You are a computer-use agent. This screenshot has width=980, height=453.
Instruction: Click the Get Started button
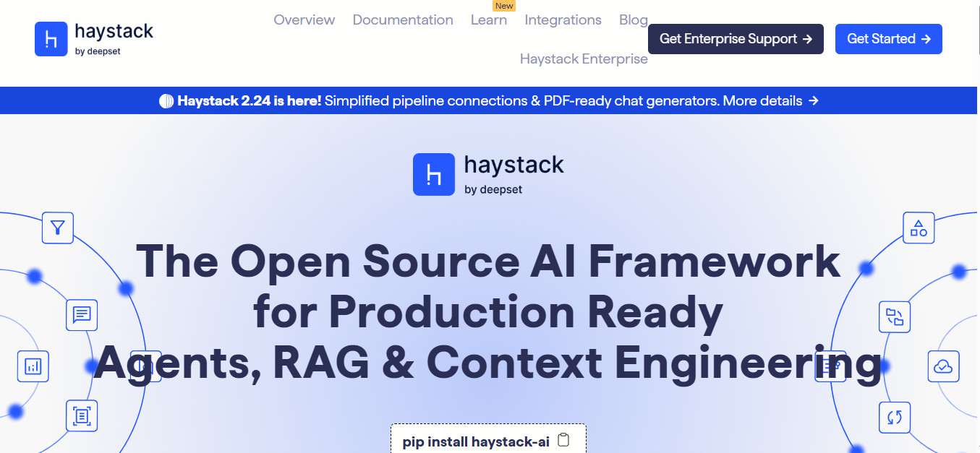pyautogui.click(x=888, y=39)
